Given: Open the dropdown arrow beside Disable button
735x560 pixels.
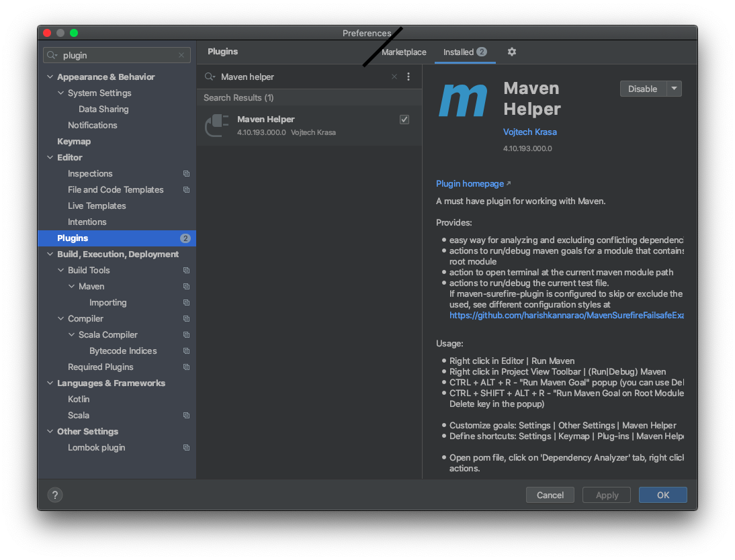Looking at the screenshot, I should [674, 89].
